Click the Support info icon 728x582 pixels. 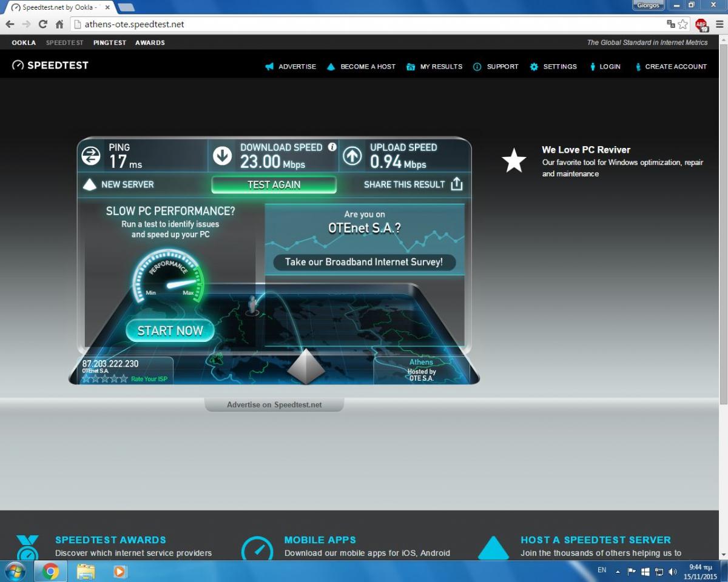point(477,67)
